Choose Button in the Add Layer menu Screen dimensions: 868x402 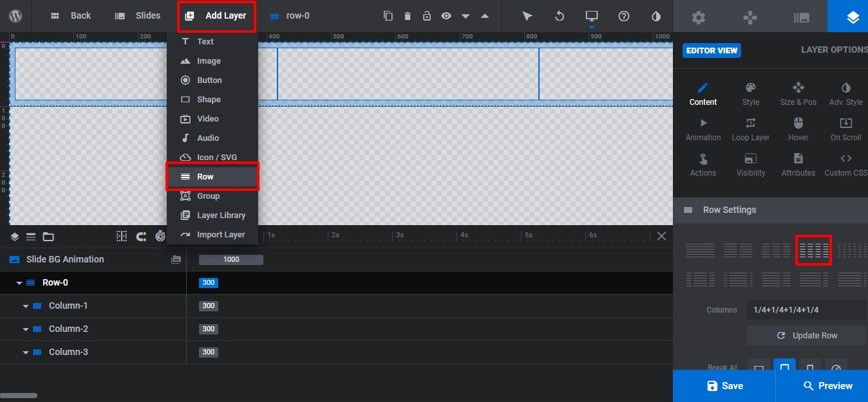click(x=212, y=80)
